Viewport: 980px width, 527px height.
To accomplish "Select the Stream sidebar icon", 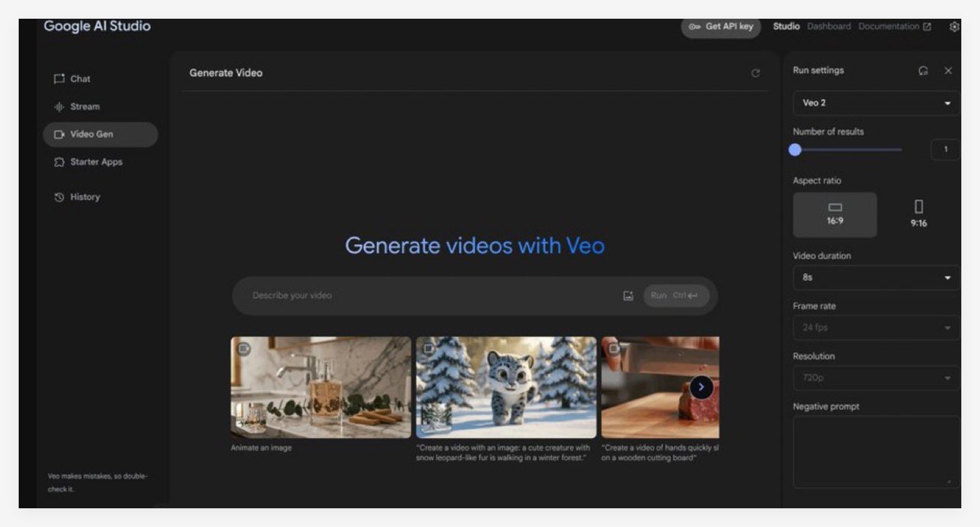I will [83, 106].
